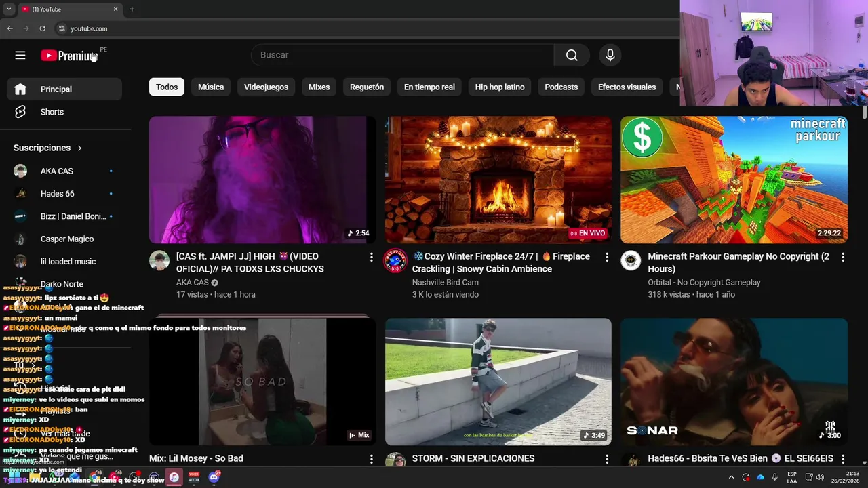Open Shorts in the sidebar
The height and width of the screenshot is (488, 868).
click(64, 112)
